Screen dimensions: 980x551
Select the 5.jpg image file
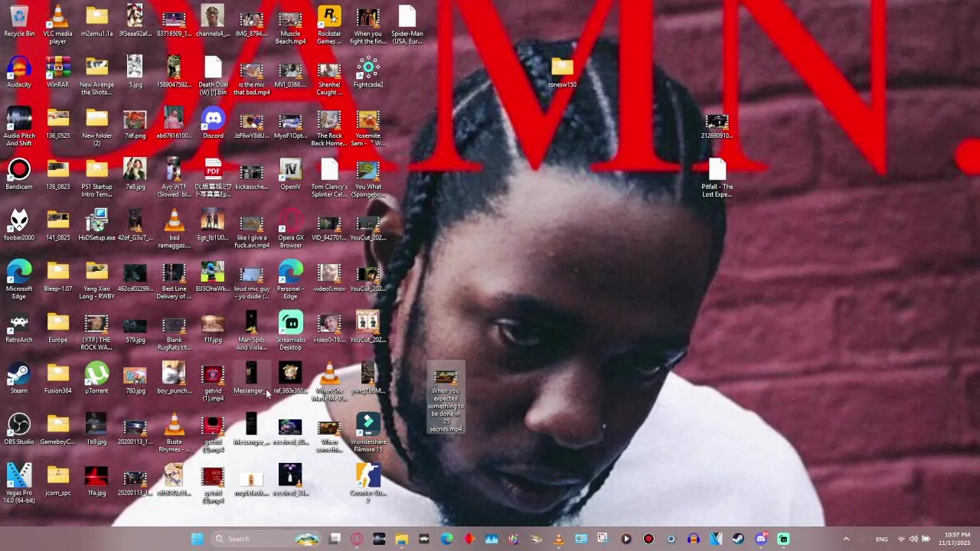click(x=136, y=73)
